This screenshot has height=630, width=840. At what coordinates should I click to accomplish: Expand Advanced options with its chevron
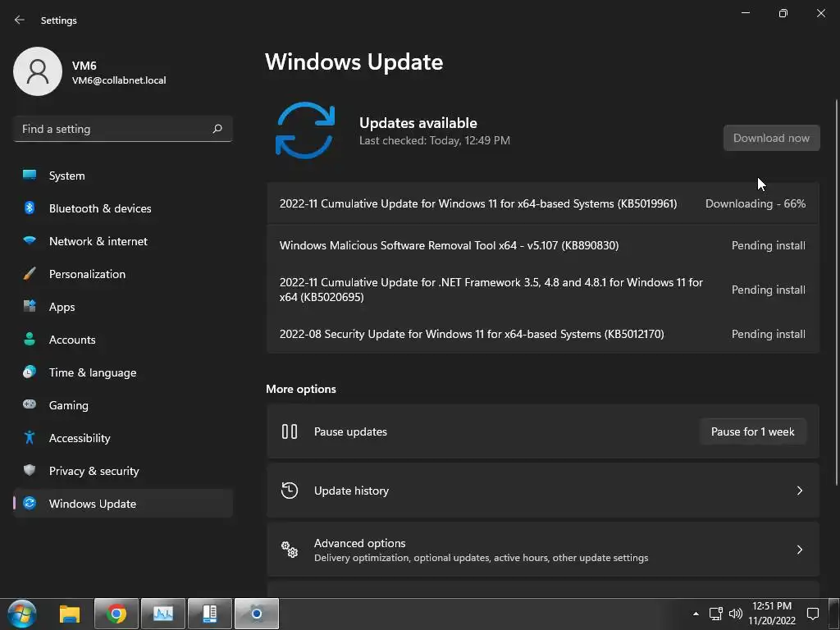click(x=799, y=549)
